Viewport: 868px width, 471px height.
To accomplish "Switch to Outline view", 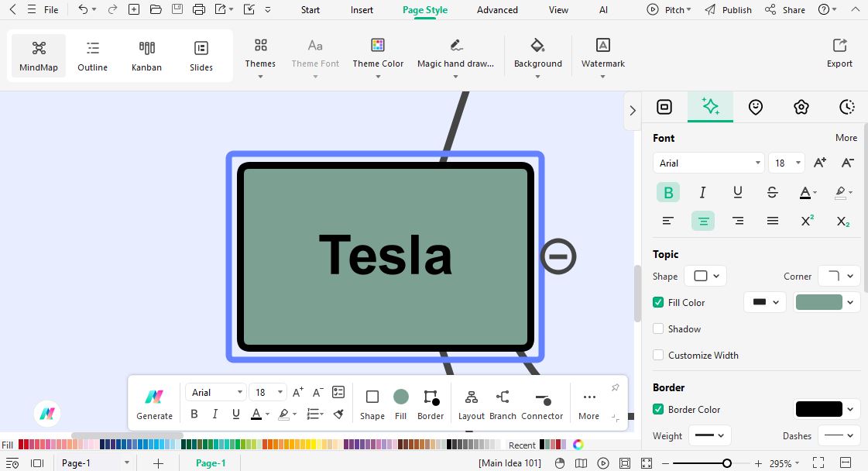I will pyautogui.click(x=92, y=56).
